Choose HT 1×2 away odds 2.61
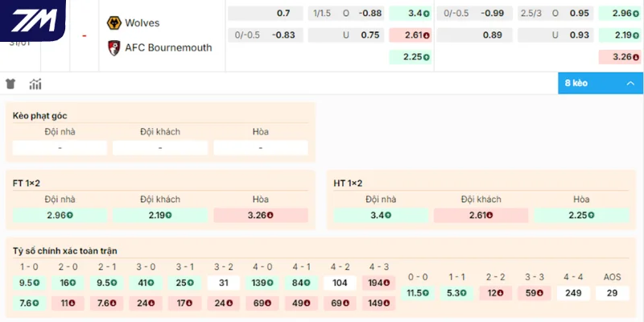This screenshot has width=644, height=322. tap(481, 215)
